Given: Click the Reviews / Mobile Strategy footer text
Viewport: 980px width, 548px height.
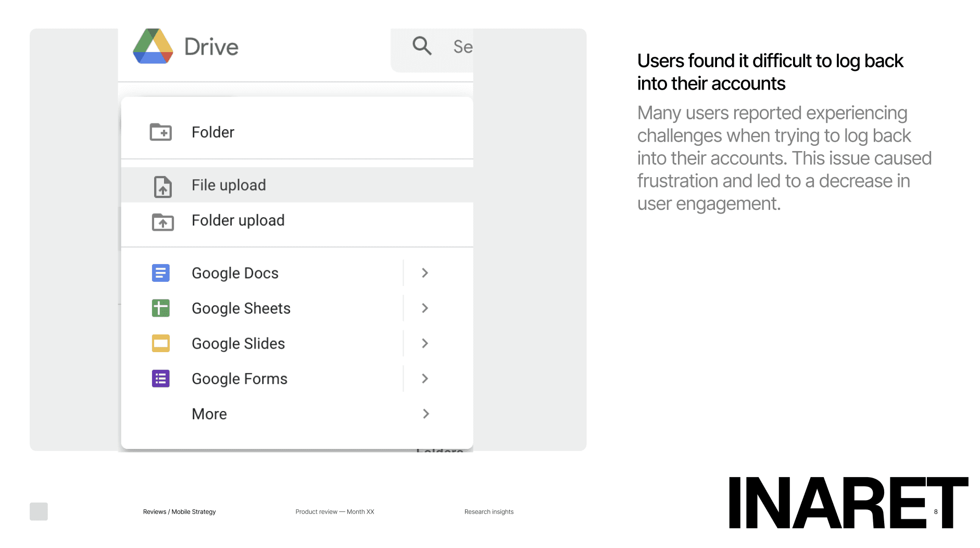Looking at the screenshot, I should pos(179,512).
